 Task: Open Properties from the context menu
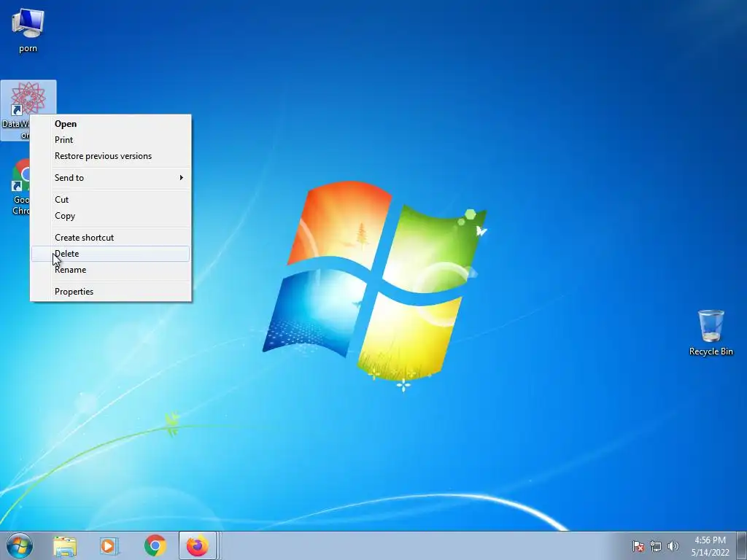tap(111, 292)
